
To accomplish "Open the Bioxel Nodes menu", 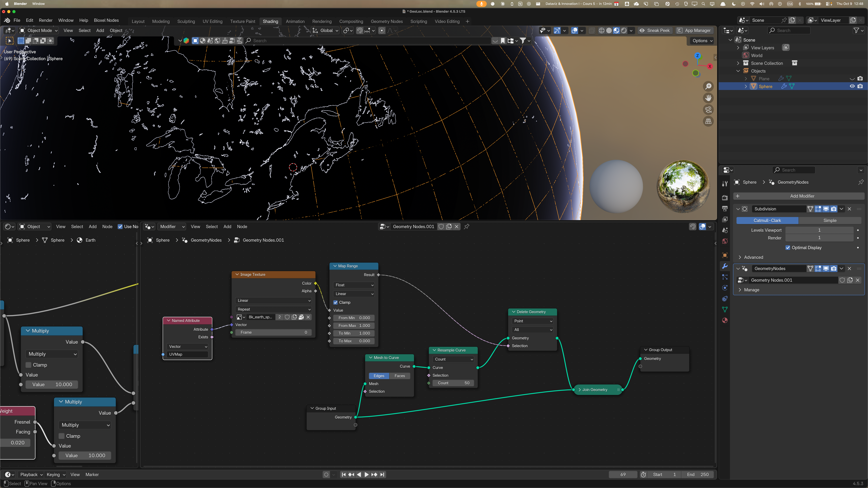I will coord(106,20).
